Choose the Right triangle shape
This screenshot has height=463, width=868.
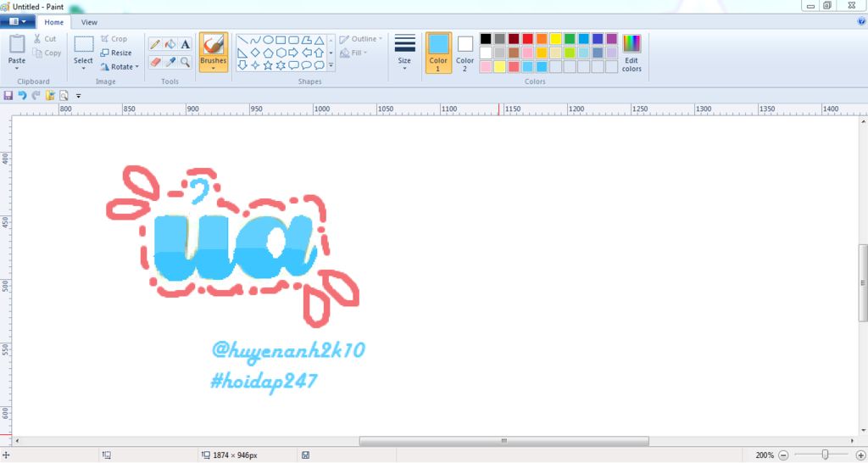coord(242,53)
